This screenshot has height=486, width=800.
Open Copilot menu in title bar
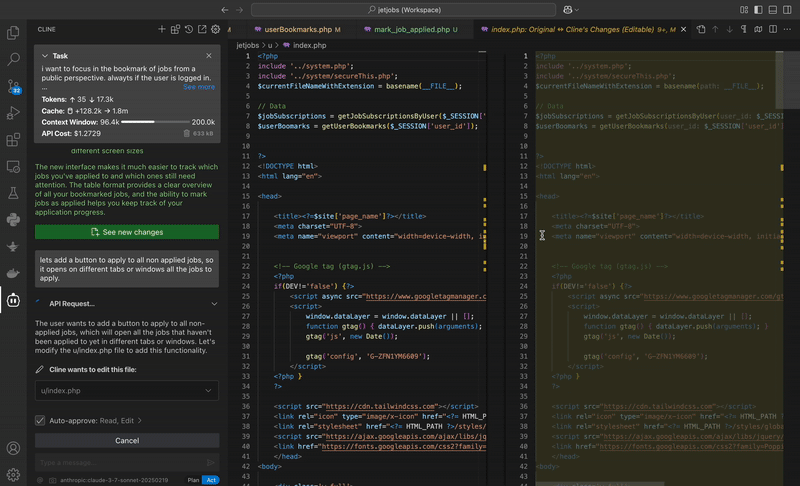[x=570, y=10]
